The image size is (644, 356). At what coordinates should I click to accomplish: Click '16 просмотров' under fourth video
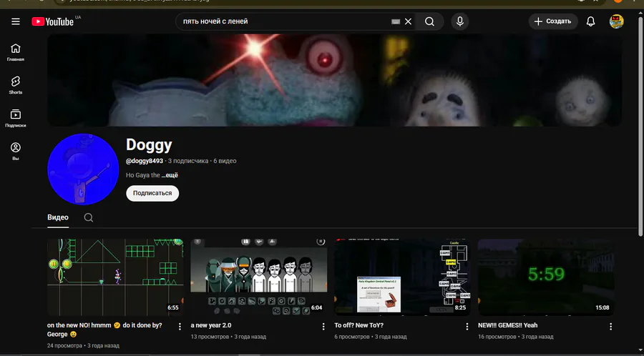[x=497, y=337]
